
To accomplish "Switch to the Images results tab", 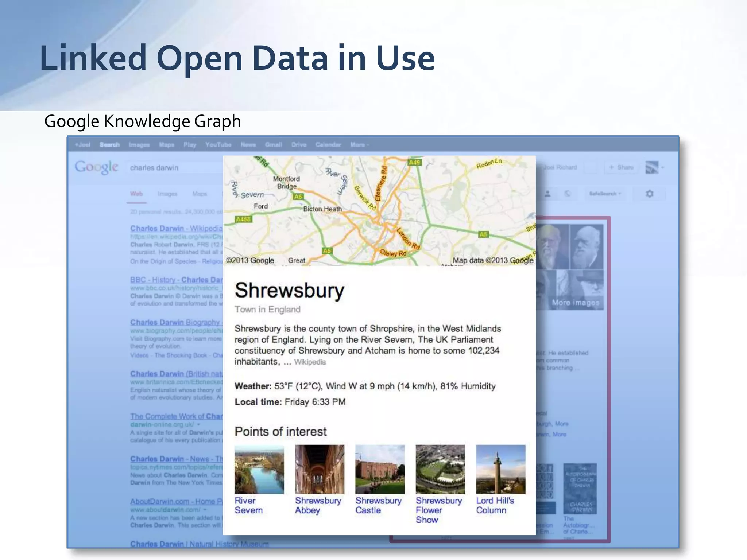I will coord(167,194).
